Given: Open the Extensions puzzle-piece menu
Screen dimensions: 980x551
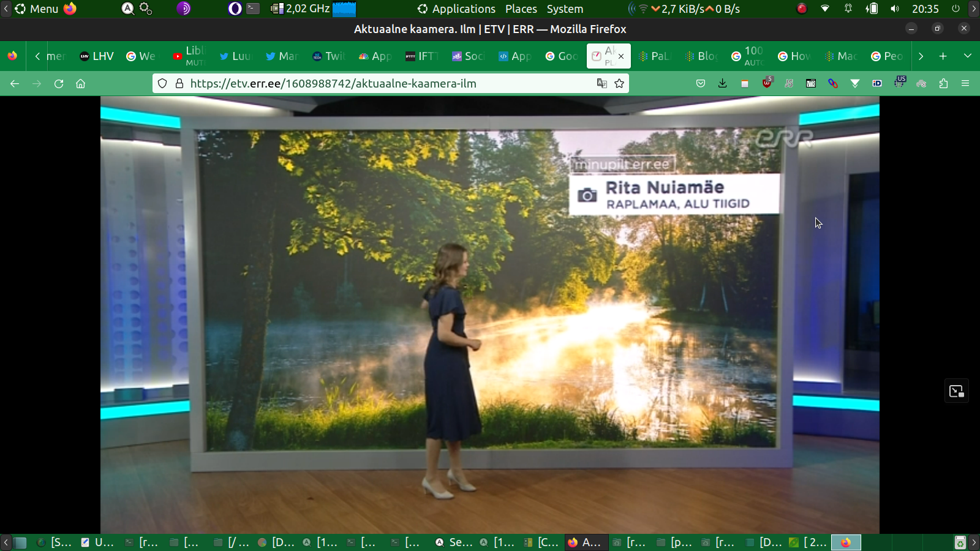Looking at the screenshot, I should (x=943, y=83).
